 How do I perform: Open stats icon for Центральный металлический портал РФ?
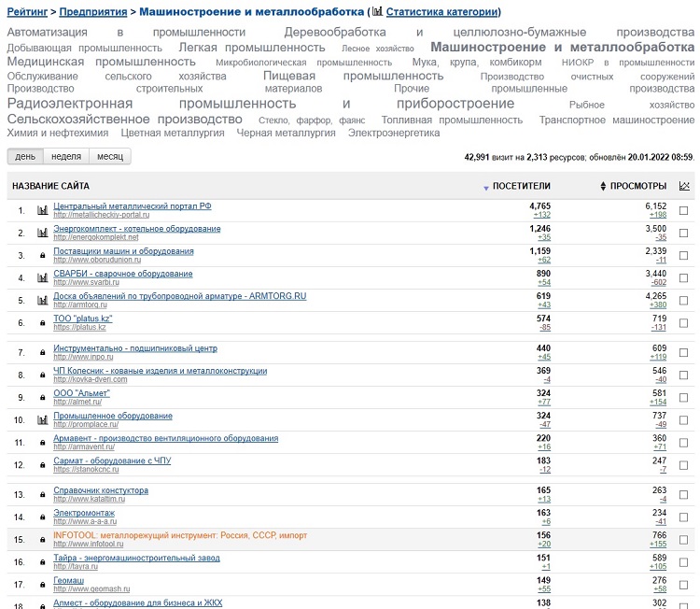tap(42, 210)
